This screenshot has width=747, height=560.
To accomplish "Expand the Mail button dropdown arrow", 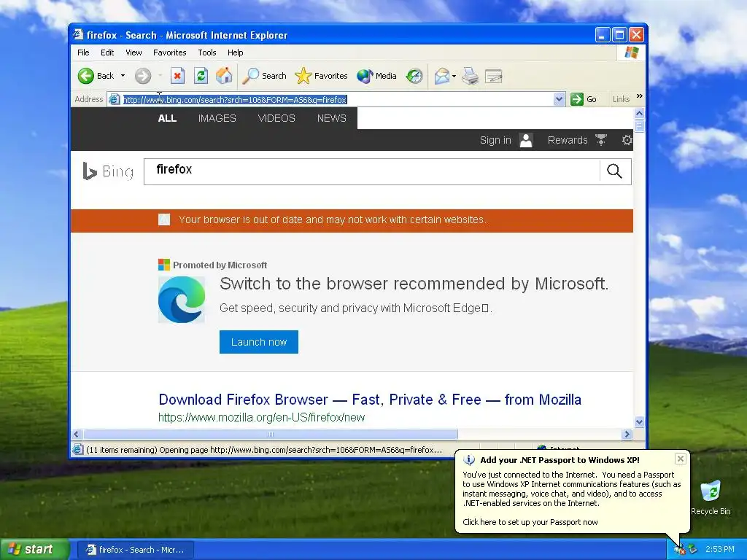I will pyautogui.click(x=454, y=76).
